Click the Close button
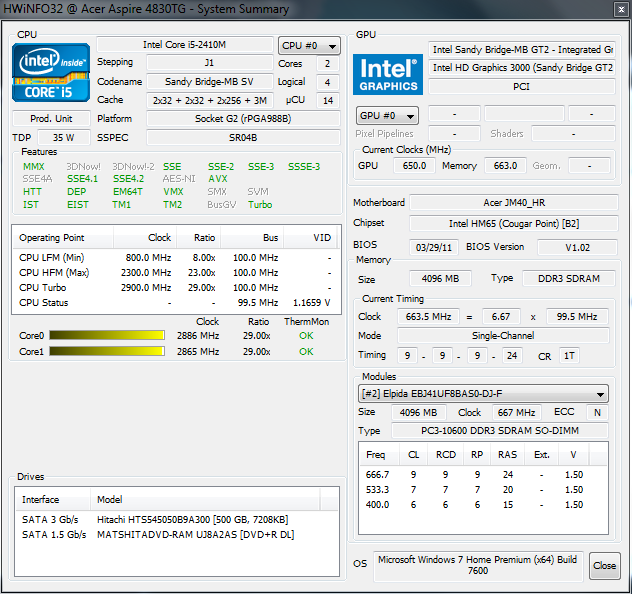This screenshot has height=594, width=632. [604, 565]
